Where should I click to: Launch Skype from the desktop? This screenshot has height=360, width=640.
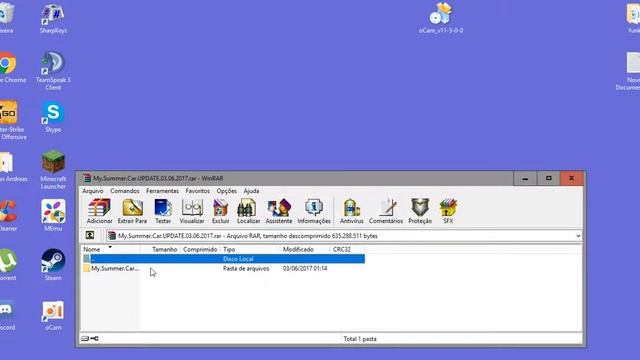53,118
